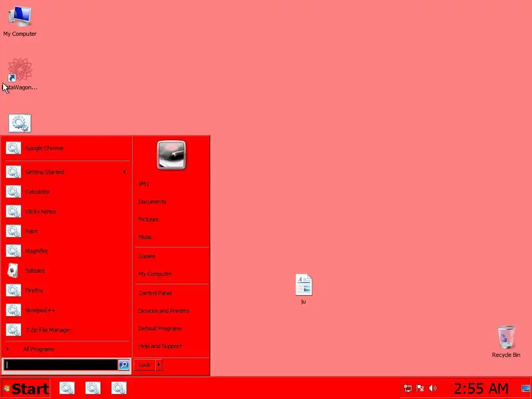This screenshot has height=399, width=532.
Task: Expand All Programs list
Action: (x=67, y=349)
